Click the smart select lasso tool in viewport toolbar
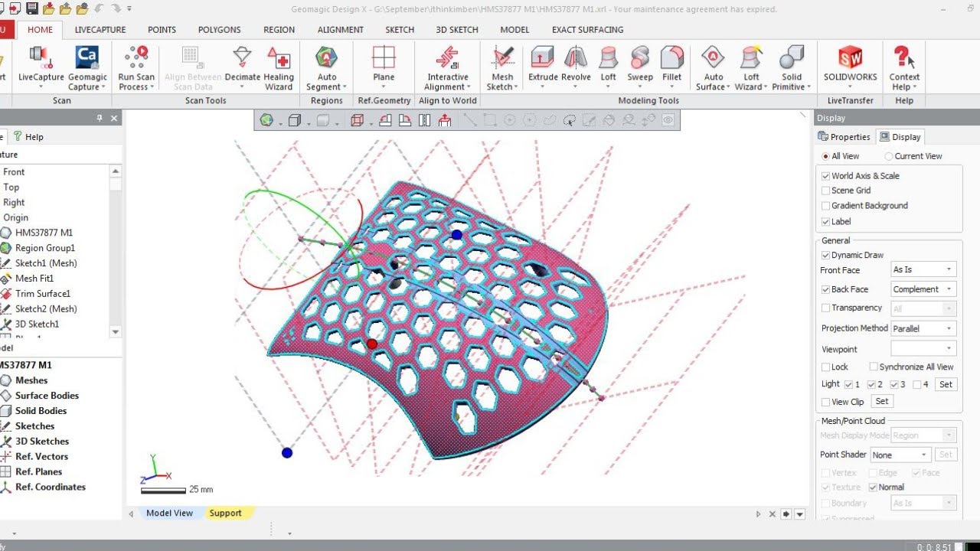The image size is (980, 551). (x=569, y=120)
